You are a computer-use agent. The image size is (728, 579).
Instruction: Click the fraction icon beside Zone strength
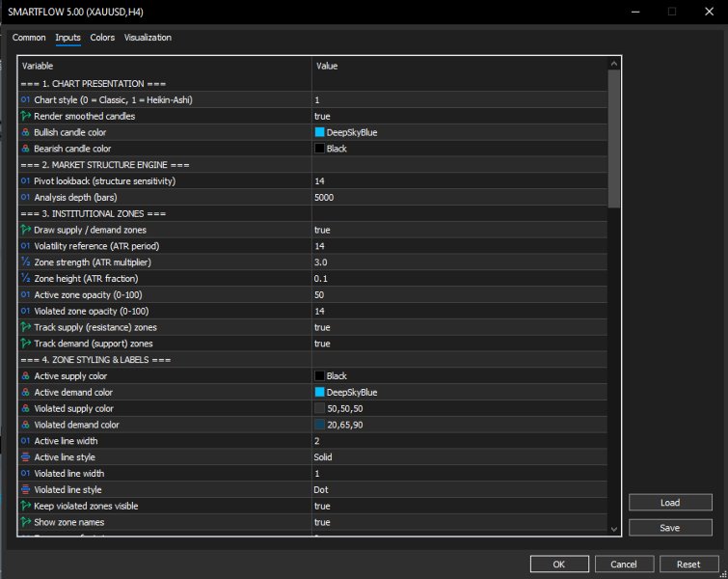click(25, 262)
